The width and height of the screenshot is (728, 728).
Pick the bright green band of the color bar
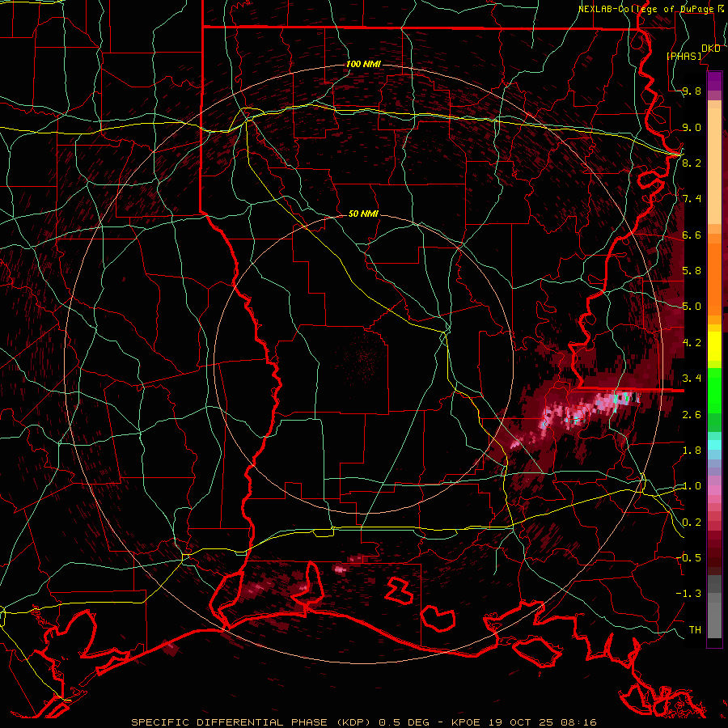point(714,390)
